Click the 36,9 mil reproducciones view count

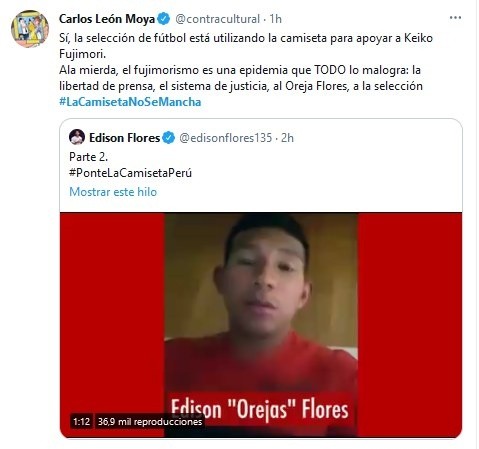coord(150,422)
